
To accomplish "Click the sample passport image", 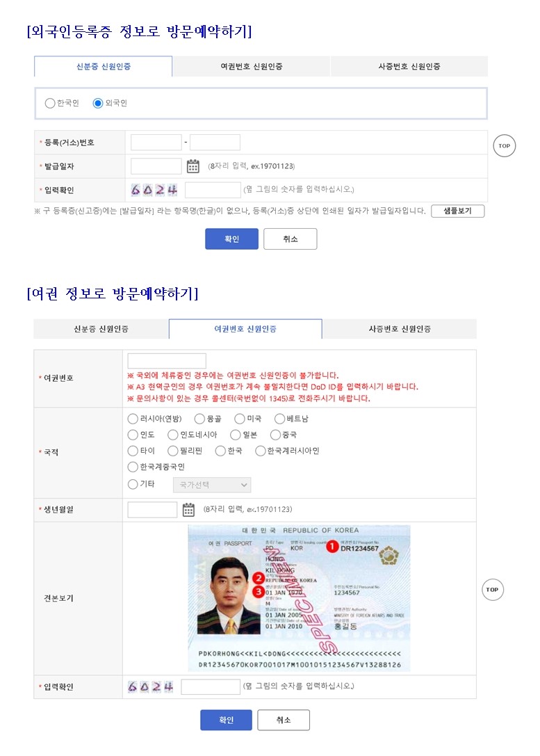I will 299,598.
